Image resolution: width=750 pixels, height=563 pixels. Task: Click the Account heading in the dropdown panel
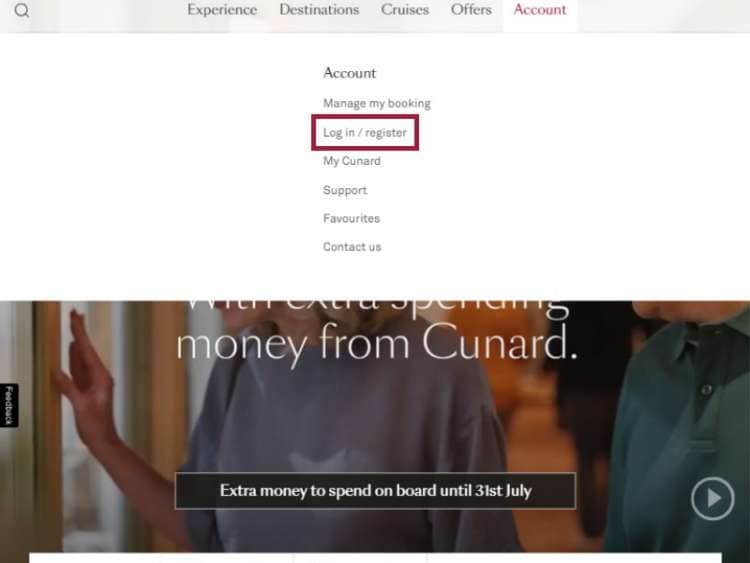click(x=350, y=73)
